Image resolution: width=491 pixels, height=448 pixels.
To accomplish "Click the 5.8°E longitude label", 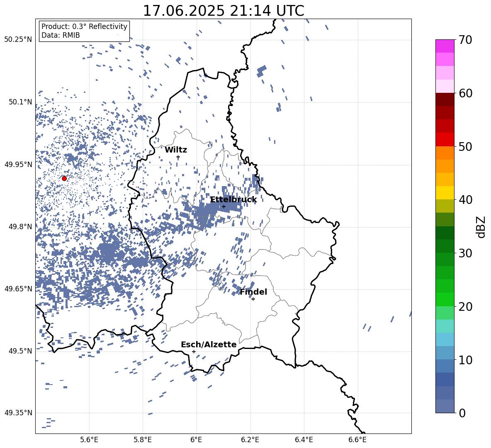I will pos(143,440).
